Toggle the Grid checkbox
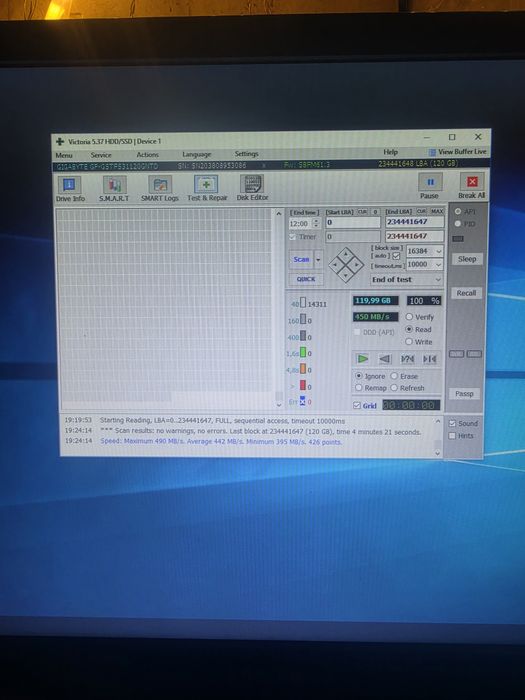Viewport: 525px width, 700px height. click(357, 405)
